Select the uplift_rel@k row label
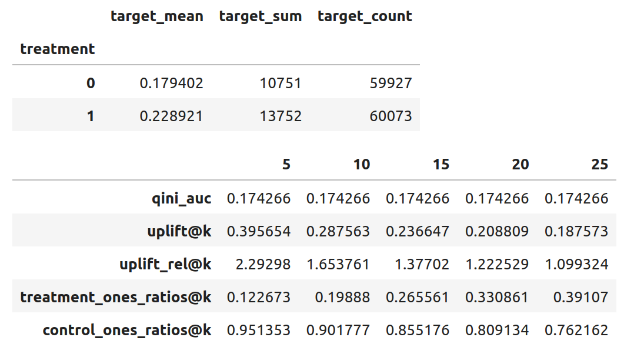Viewport: 644px width, 357px height. (x=165, y=265)
